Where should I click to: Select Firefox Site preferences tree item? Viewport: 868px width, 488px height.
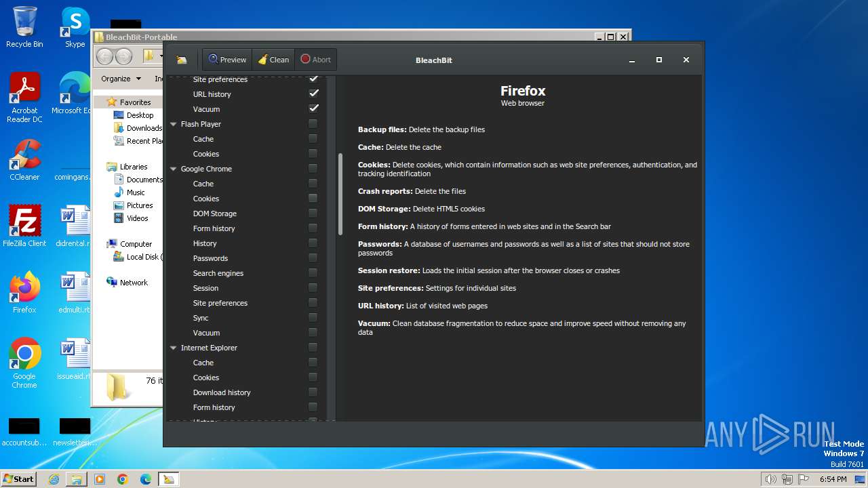point(220,79)
